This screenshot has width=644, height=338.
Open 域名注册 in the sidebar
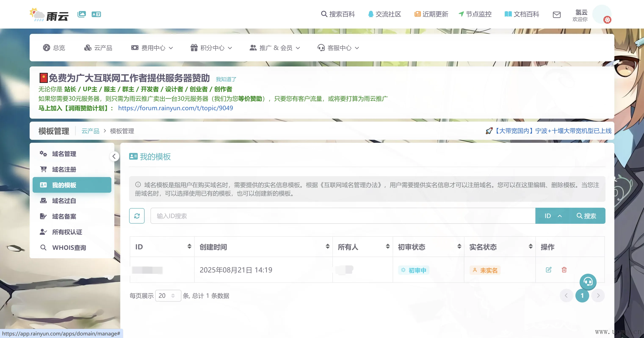(x=64, y=170)
